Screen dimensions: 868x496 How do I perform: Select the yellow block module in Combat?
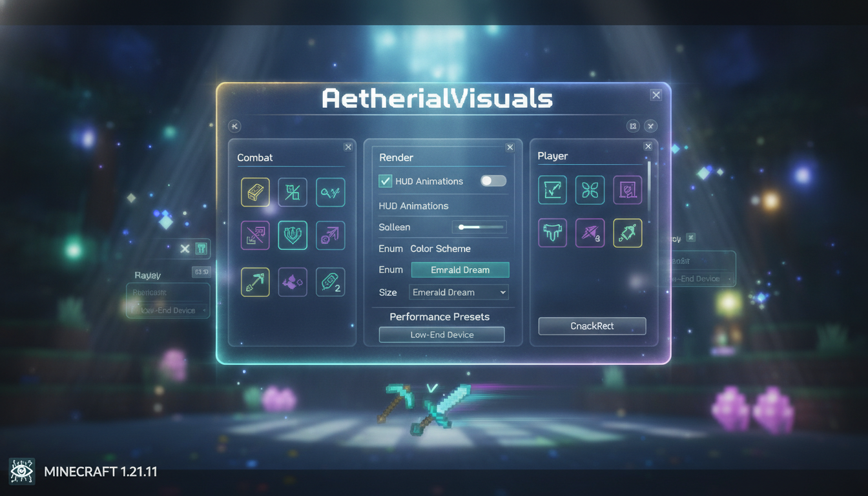(x=255, y=192)
